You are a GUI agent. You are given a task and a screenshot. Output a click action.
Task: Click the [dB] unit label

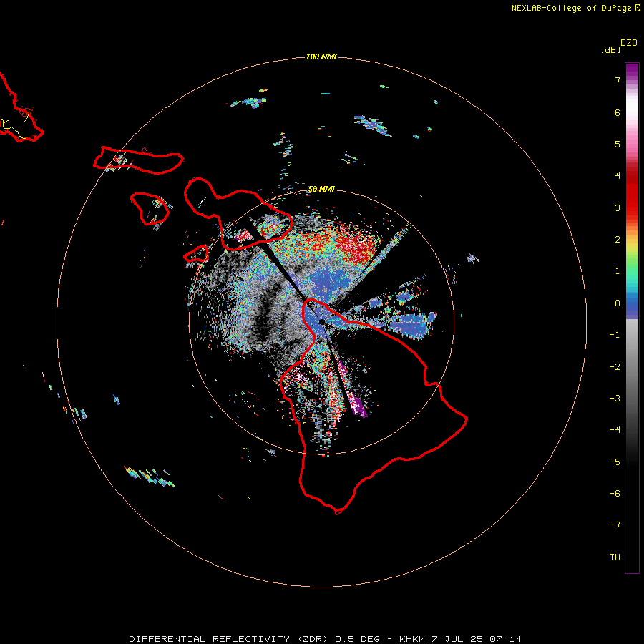[x=610, y=49]
